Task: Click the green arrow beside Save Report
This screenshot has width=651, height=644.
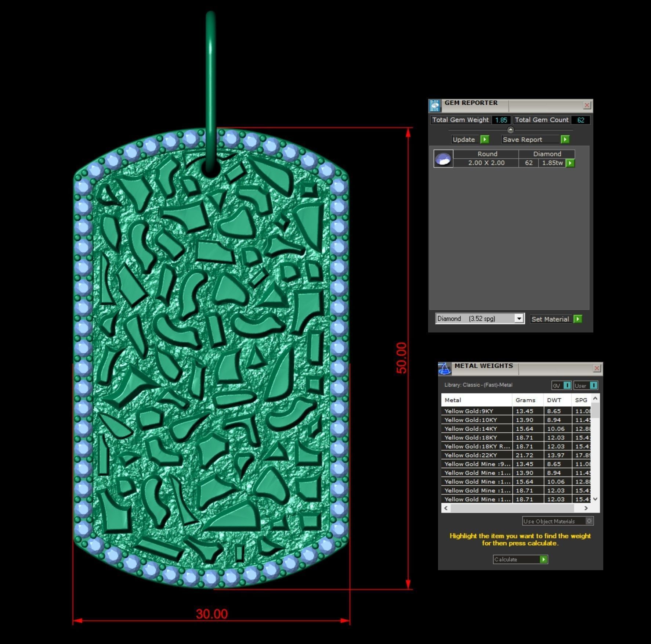Action: (565, 140)
